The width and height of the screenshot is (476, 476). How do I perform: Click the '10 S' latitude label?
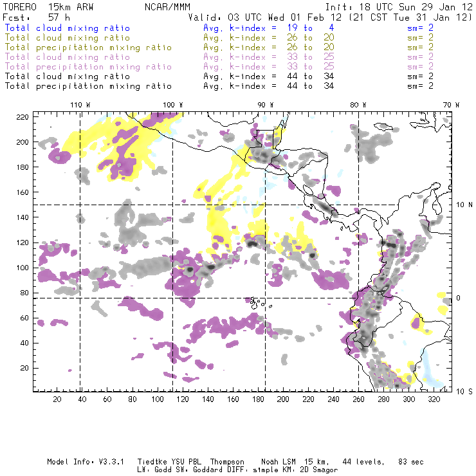point(464,392)
